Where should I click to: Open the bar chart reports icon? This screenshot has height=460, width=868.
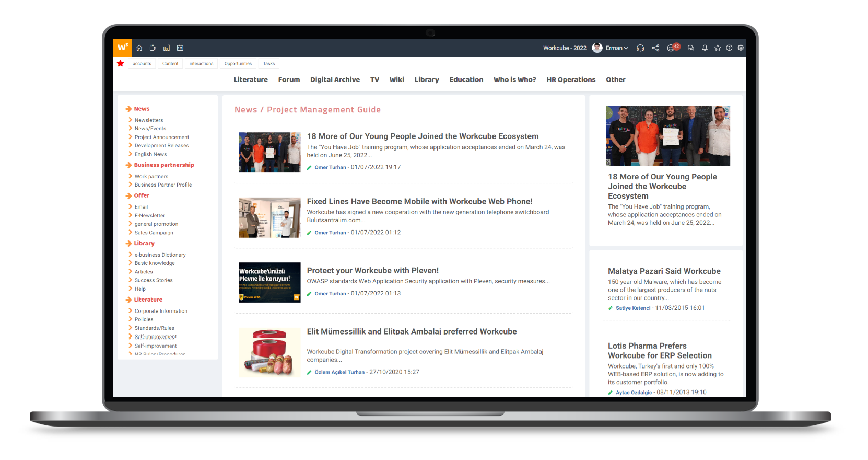pyautogui.click(x=167, y=48)
